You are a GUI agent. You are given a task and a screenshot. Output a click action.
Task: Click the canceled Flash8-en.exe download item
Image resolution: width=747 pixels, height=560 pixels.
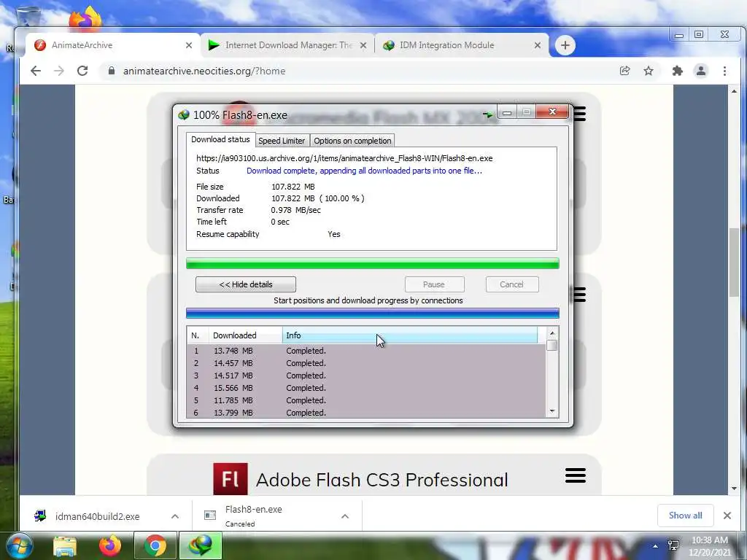click(252, 516)
